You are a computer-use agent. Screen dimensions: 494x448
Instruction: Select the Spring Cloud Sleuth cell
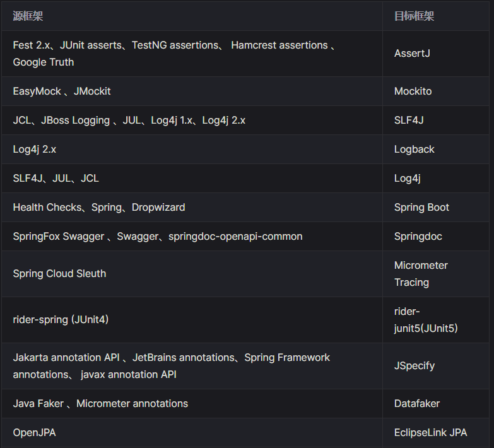192,273
